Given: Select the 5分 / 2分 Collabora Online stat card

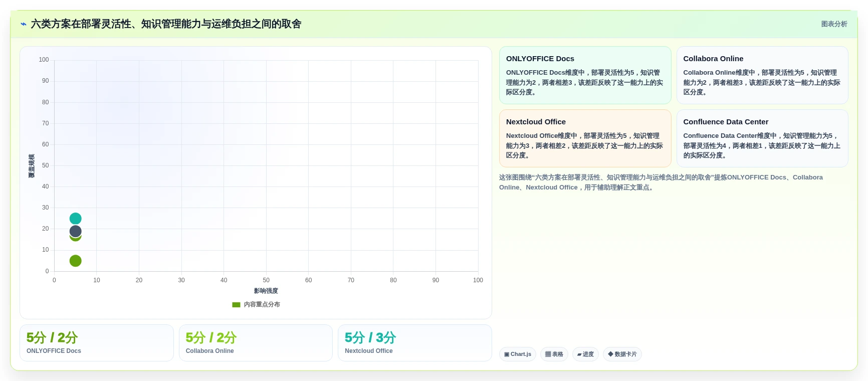Looking at the screenshot, I should [256, 343].
